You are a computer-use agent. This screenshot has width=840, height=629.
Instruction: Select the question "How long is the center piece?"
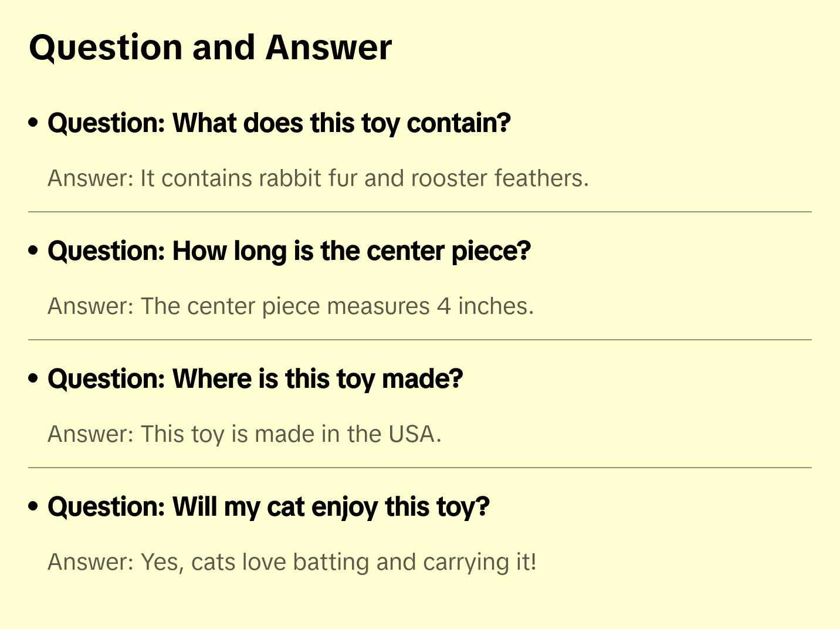click(x=289, y=251)
